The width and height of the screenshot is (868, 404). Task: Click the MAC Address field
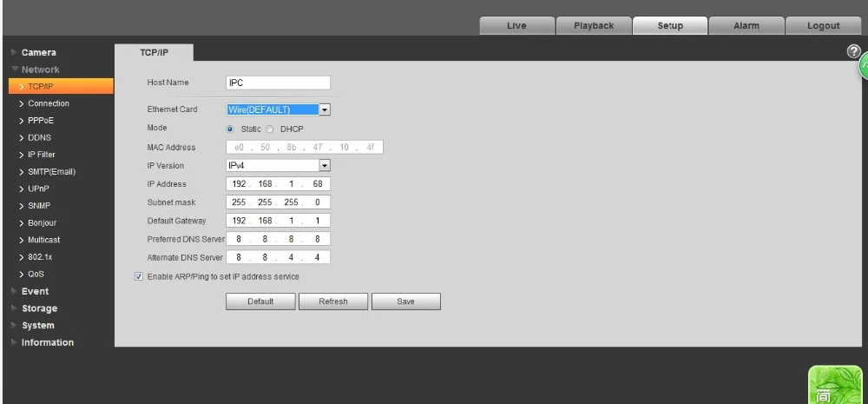click(x=305, y=148)
